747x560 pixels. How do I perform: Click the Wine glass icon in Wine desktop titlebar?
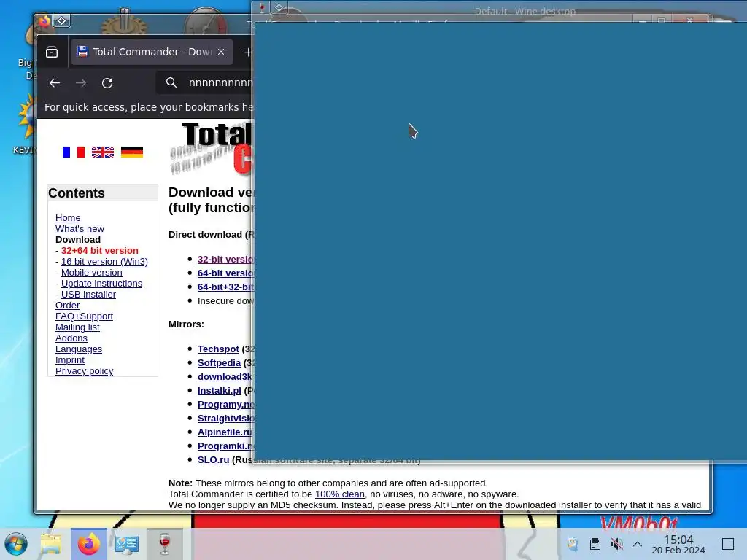tap(262, 7)
